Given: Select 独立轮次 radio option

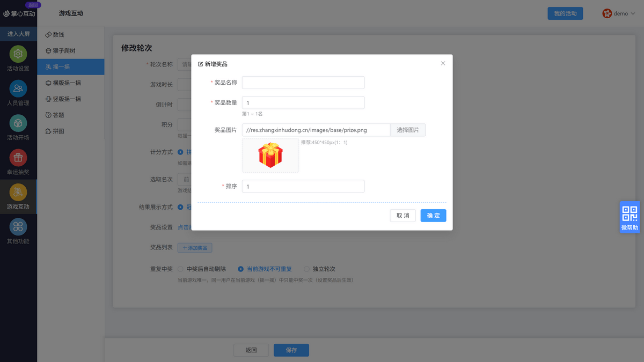Looking at the screenshot, I should pos(319,269).
